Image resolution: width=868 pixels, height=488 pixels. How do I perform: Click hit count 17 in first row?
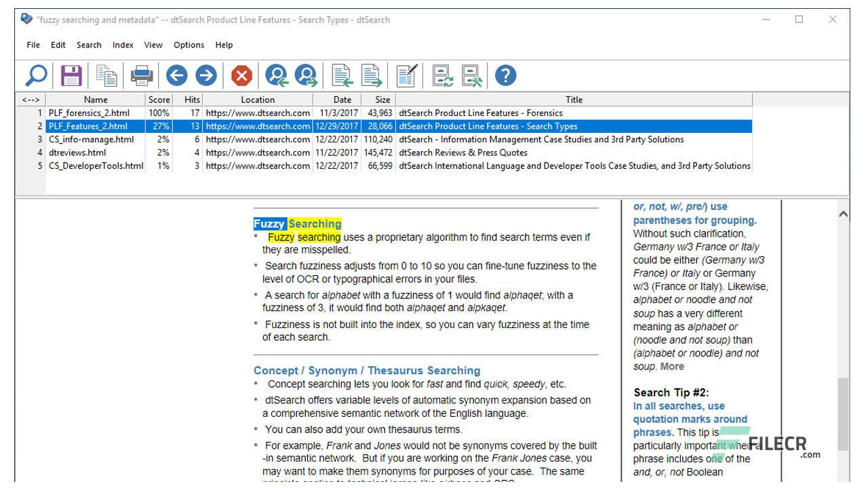(195, 113)
